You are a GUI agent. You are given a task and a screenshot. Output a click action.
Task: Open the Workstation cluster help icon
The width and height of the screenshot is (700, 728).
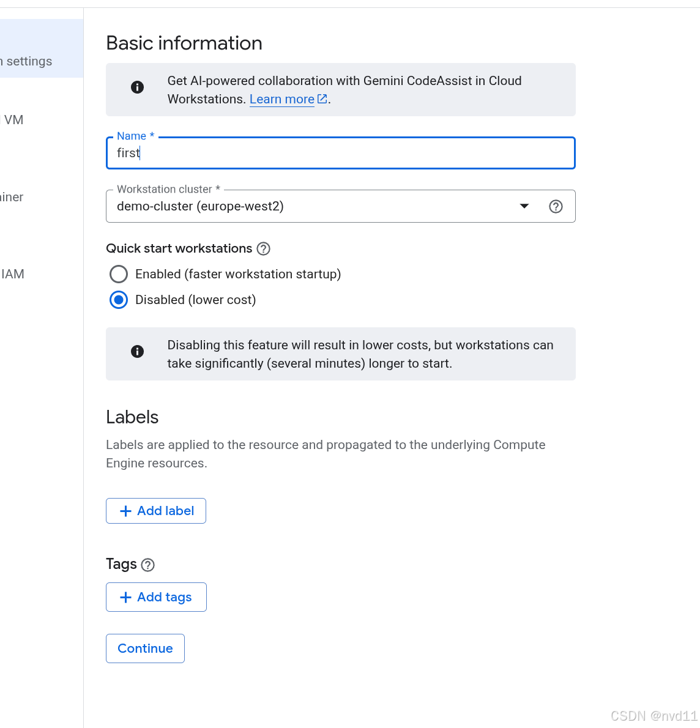(556, 207)
